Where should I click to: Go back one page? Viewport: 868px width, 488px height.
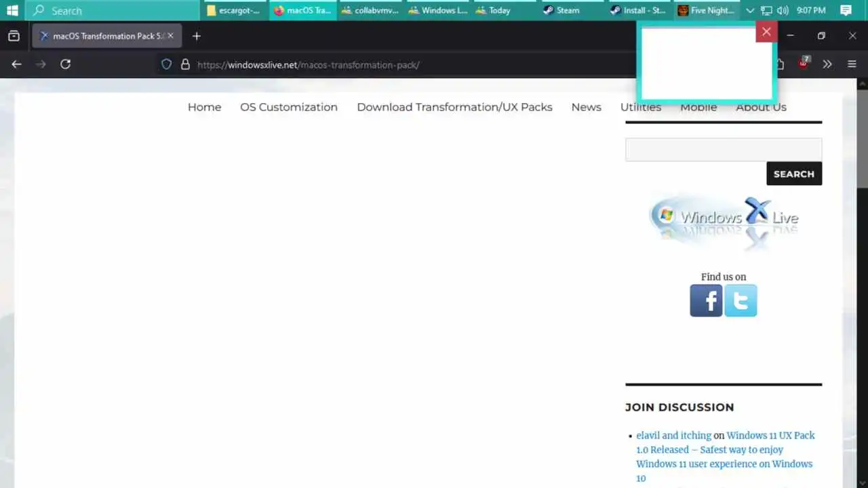pos(16,64)
